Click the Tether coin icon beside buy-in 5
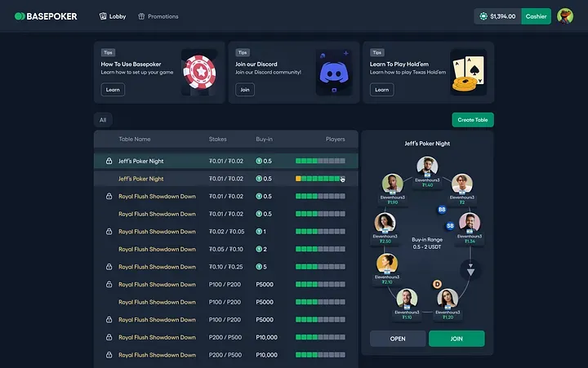The image size is (588, 368). [259, 267]
